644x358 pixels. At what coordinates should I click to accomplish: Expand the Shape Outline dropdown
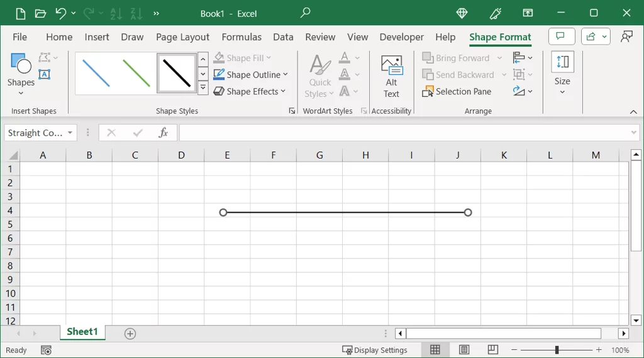(x=285, y=75)
